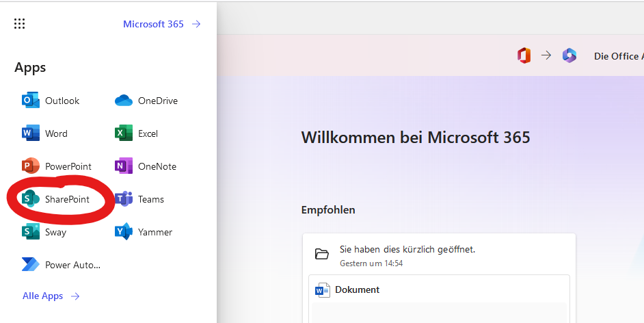Open the Sway app icon
644x323 pixels.
[31, 232]
